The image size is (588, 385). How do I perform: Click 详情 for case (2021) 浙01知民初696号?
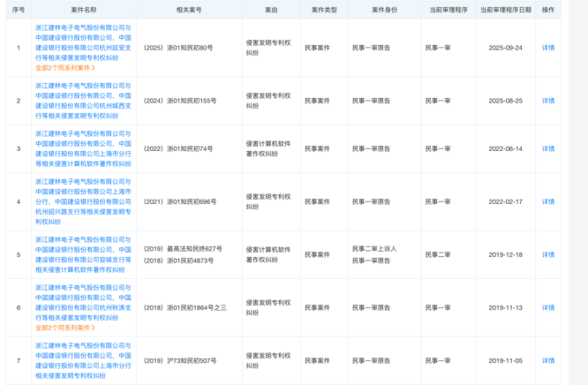[548, 201]
